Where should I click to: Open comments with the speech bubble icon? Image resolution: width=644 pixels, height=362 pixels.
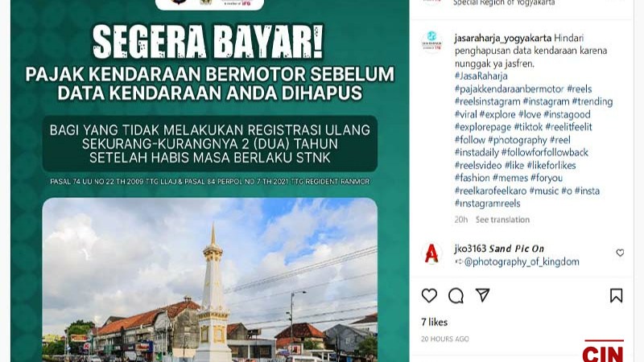pos(456,295)
